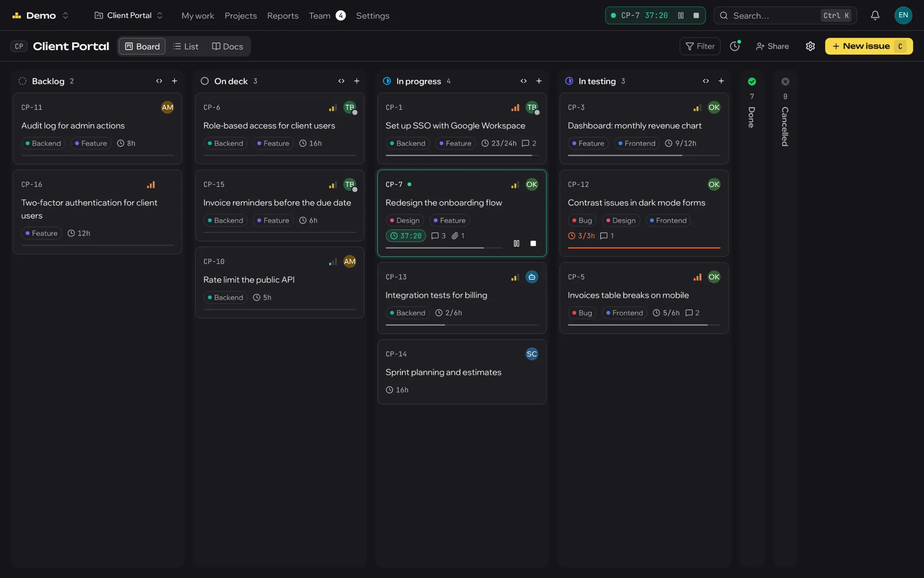Collapse the Backlog column
The image size is (924, 578).
(159, 81)
